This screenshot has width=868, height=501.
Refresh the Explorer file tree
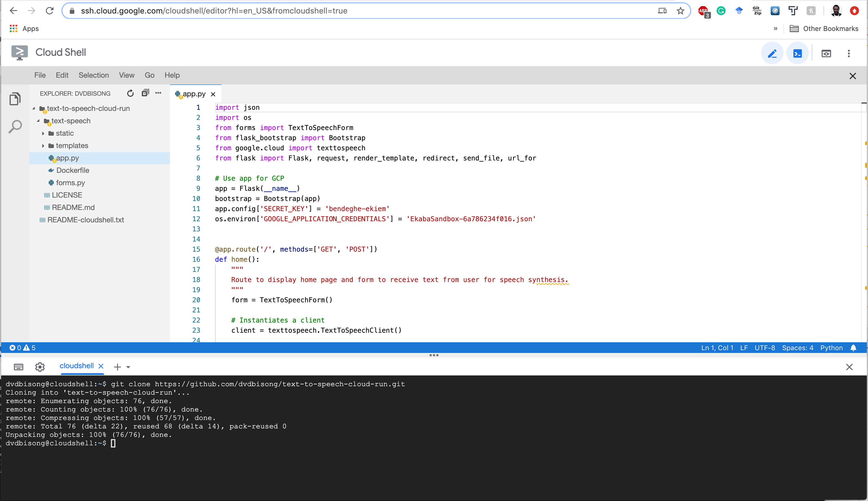(130, 93)
